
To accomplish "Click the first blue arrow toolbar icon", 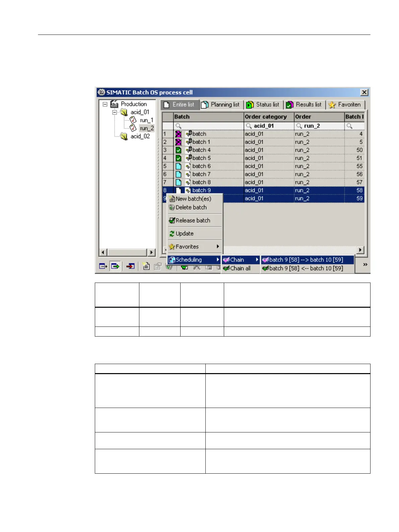I will tap(103, 266).
